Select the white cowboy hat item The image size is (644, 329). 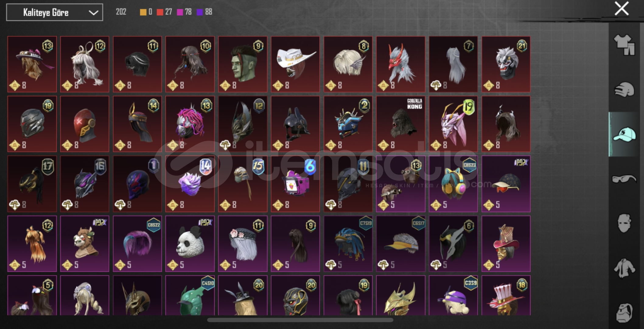pos(295,64)
